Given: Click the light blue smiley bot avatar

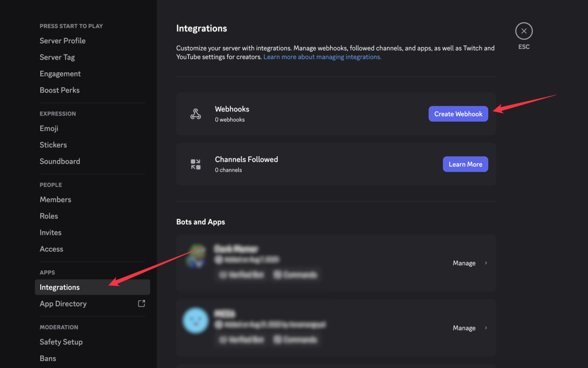Looking at the screenshot, I should click(195, 321).
